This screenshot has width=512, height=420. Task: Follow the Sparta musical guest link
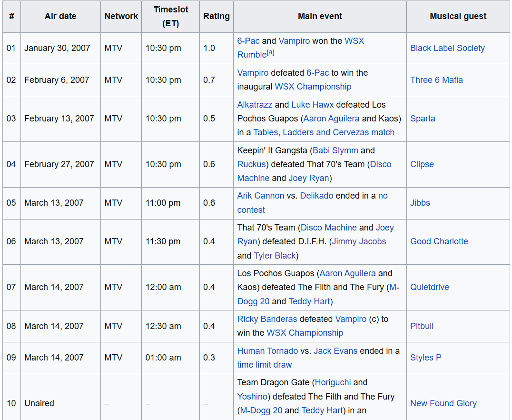pos(423,118)
